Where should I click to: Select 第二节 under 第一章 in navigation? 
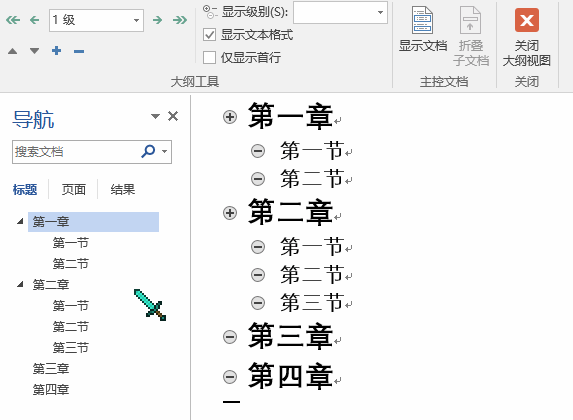(x=71, y=264)
